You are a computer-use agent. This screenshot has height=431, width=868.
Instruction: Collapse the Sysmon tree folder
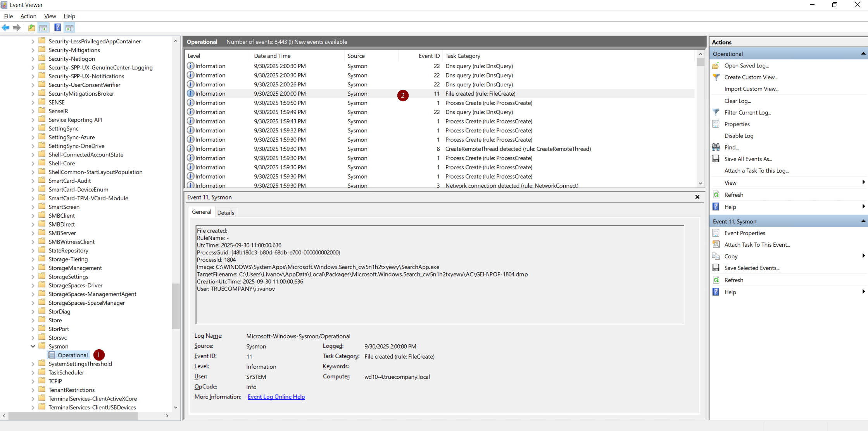point(33,346)
